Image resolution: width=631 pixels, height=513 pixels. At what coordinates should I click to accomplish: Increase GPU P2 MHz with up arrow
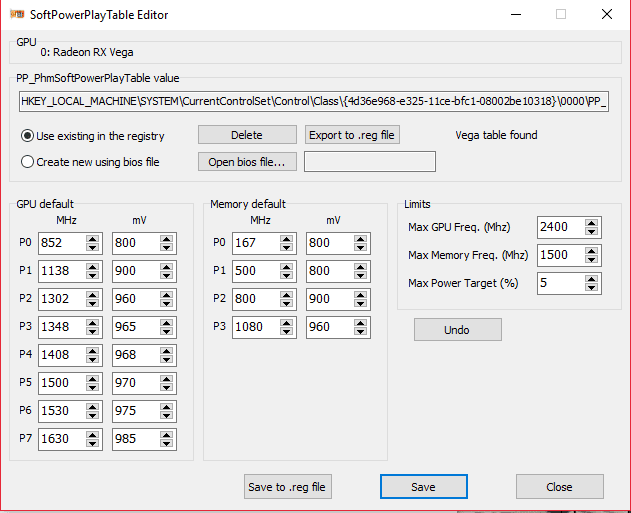coord(93,295)
